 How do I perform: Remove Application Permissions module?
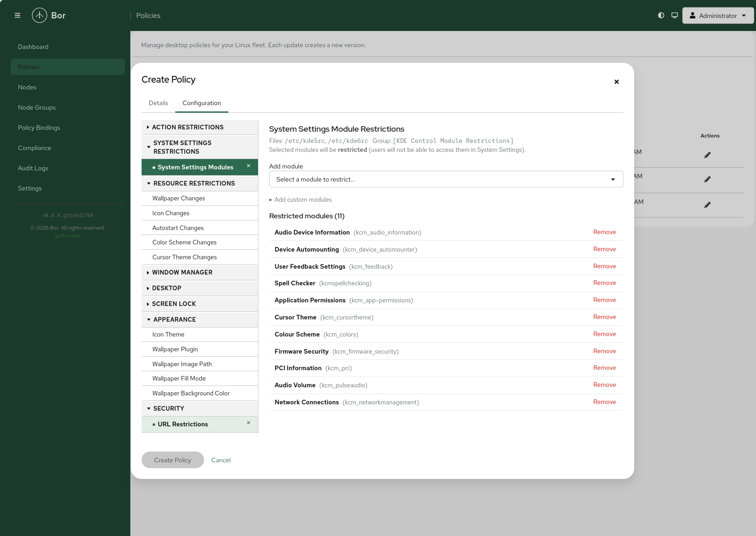click(x=605, y=300)
